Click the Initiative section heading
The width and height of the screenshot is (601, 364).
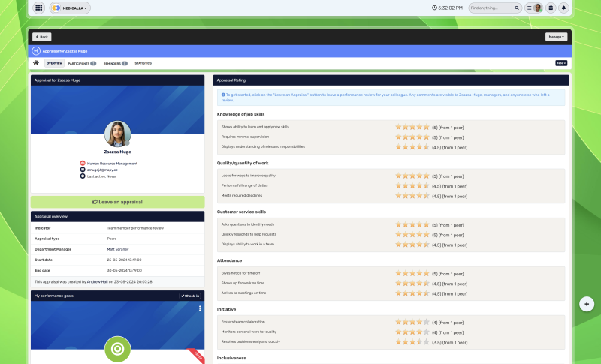click(x=226, y=309)
